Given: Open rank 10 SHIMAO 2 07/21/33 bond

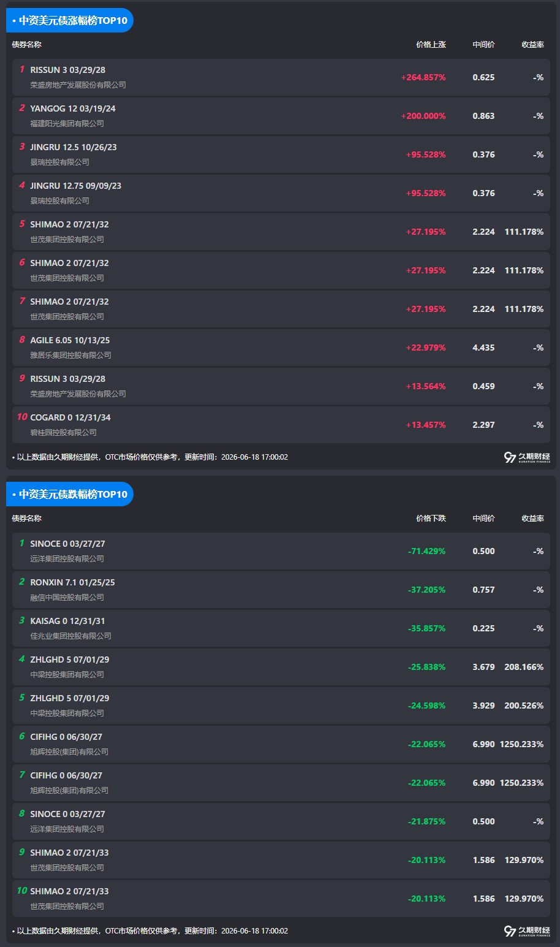Looking at the screenshot, I should tap(69, 891).
